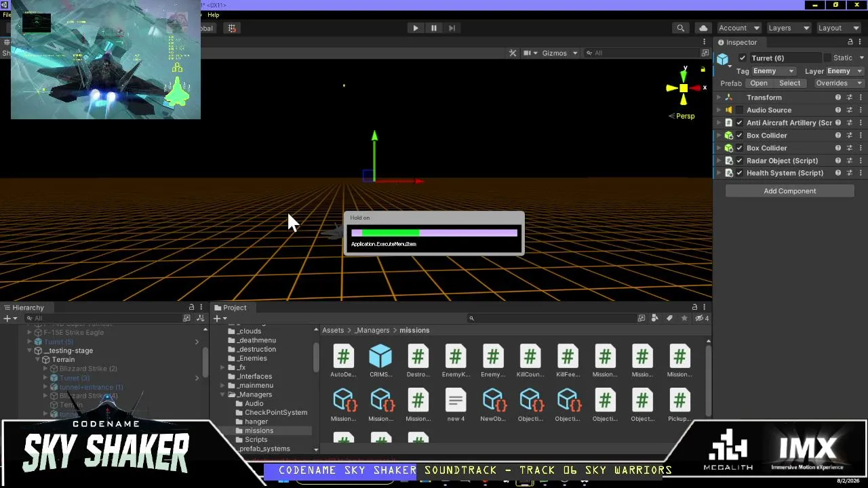
Task: Collapse the _Managers folder in Project tree
Action: coord(222,394)
